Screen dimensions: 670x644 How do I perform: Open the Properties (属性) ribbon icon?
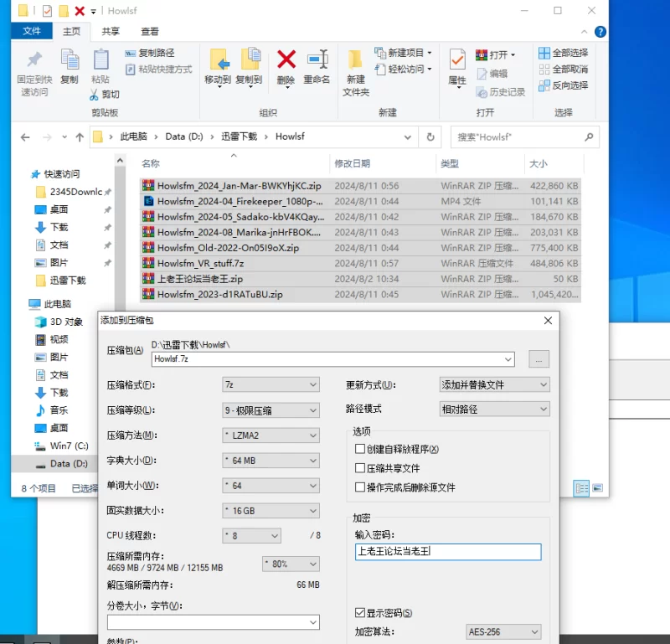pos(457,60)
